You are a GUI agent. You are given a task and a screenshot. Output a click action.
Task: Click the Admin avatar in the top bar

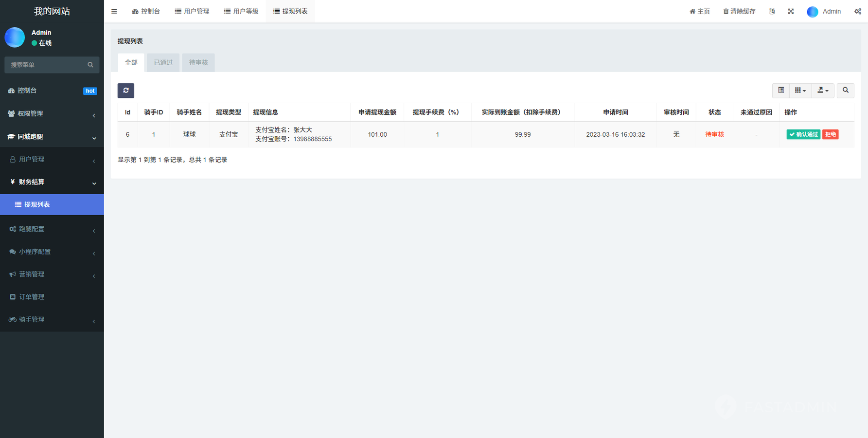813,12
